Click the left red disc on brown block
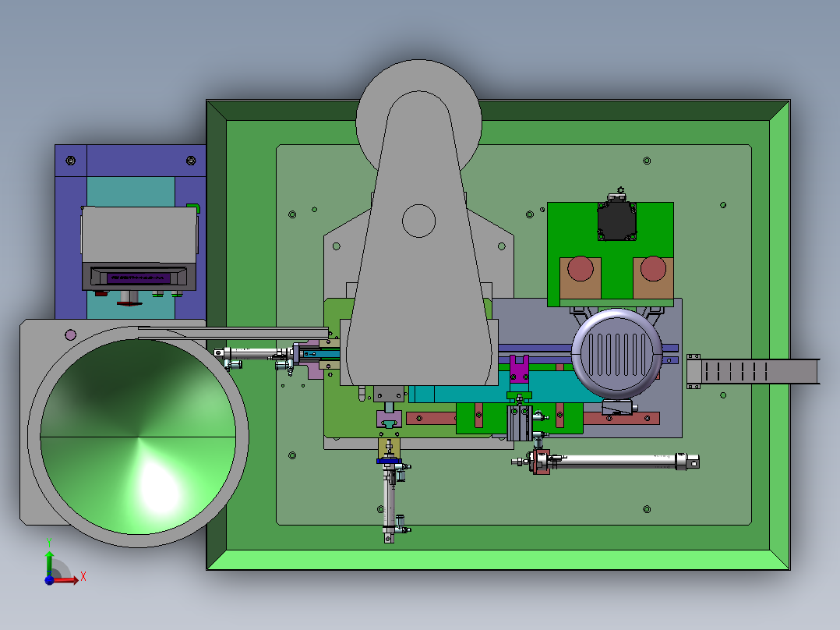Image resolution: width=840 pixels, height=630 pixels. coord(581,269)
